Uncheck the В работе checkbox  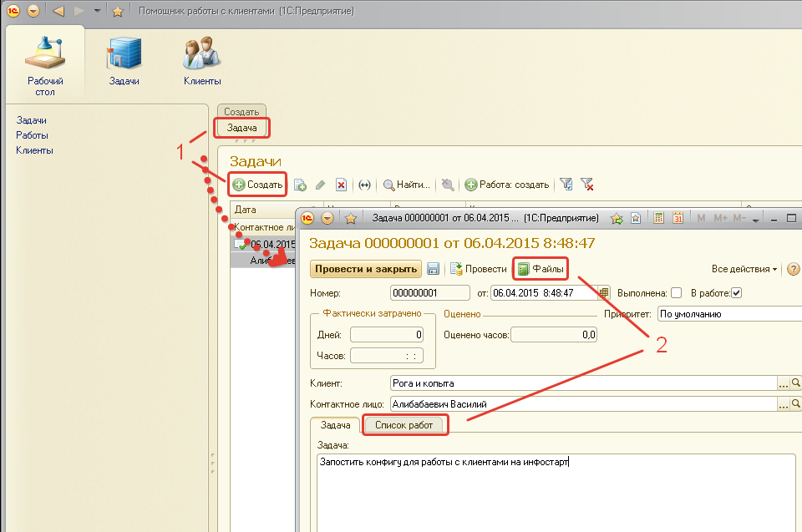click(736, 293)
